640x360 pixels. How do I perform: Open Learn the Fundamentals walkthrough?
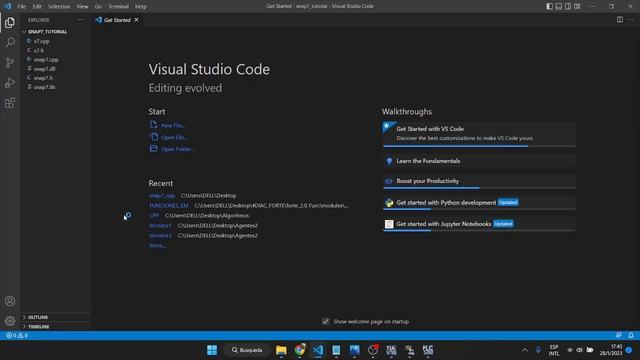pos(479,161)
